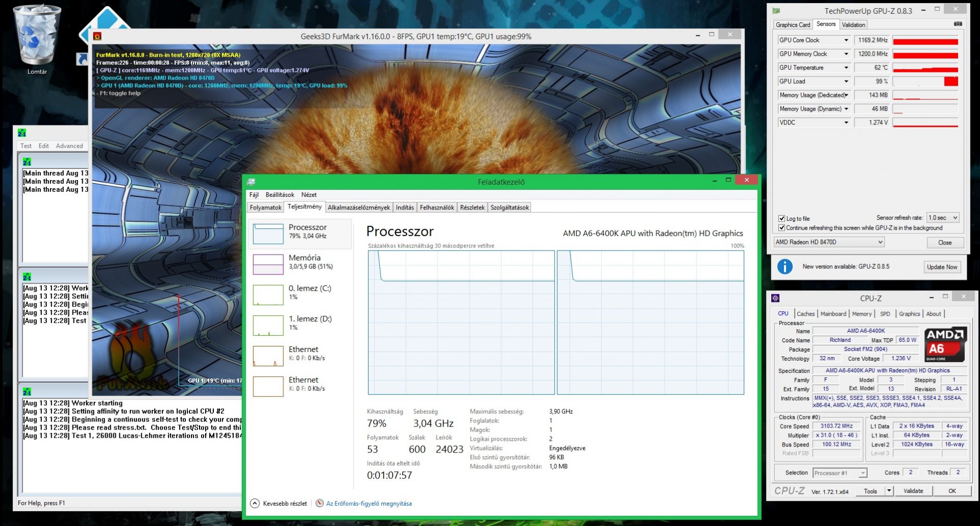Open the CPU-Z Processor #1 selection dropdown
The width and height of the screenshot is (980, 526).
pos(840,473)
